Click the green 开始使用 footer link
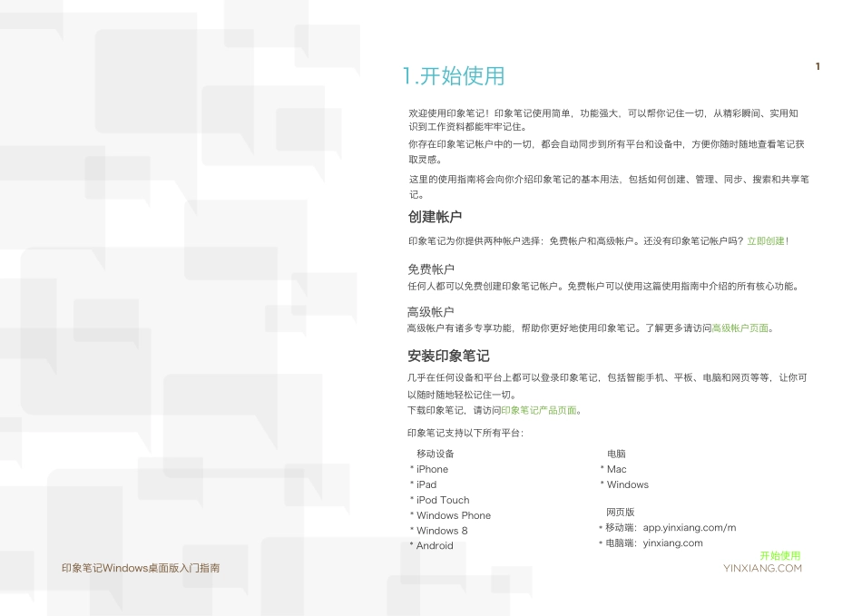 [780, 555]
